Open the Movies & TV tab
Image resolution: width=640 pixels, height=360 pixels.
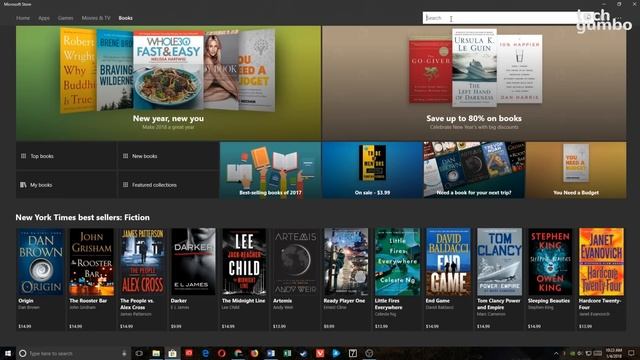point(96,18)
